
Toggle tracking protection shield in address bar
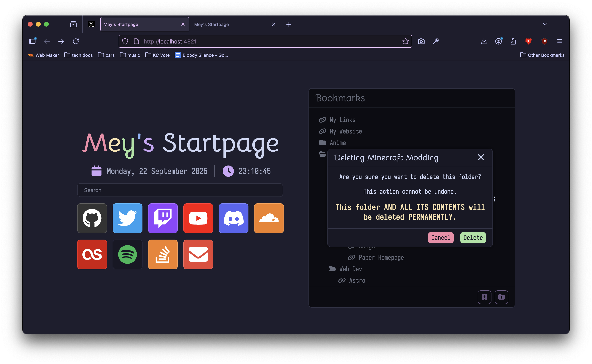point(125,41)
